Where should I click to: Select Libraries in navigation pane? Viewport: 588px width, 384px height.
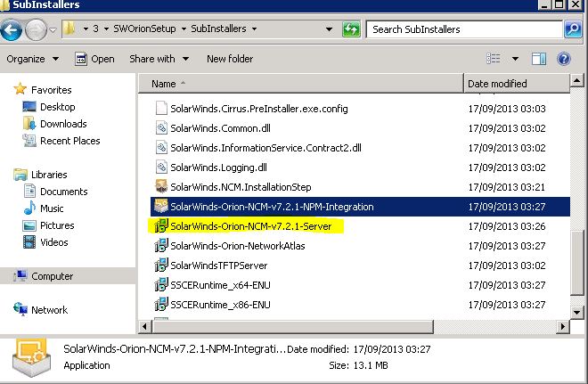[x=49, y=175]
